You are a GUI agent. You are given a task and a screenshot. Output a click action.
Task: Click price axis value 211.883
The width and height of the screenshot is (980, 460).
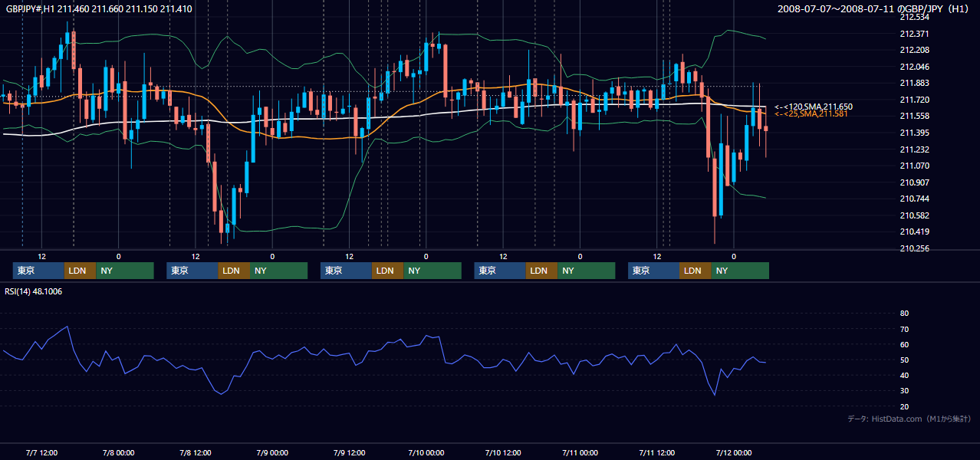(x=914, y=83)
